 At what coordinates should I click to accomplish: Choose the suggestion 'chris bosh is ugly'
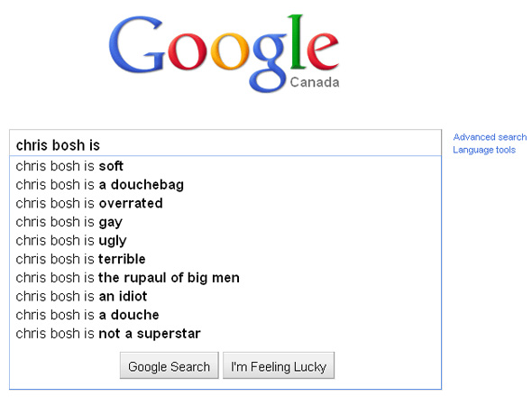coord(225,241)
